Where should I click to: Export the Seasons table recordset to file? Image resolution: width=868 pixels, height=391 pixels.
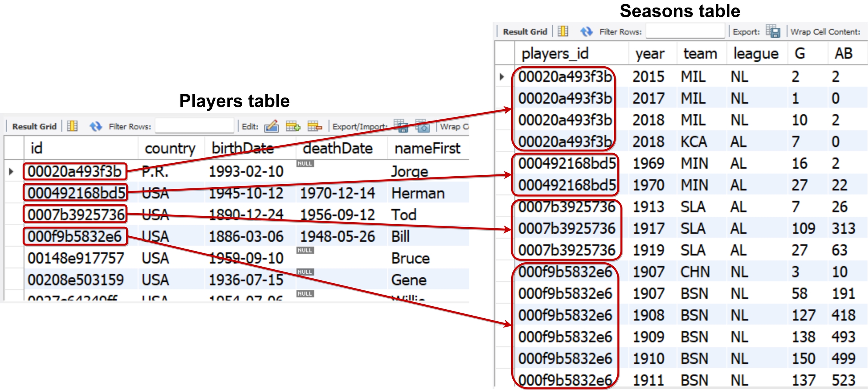click(x=773, y=32)
